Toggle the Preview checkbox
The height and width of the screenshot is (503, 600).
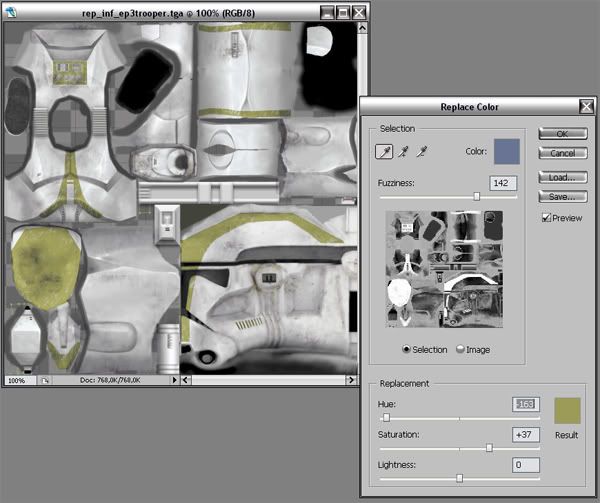point(546,218)
